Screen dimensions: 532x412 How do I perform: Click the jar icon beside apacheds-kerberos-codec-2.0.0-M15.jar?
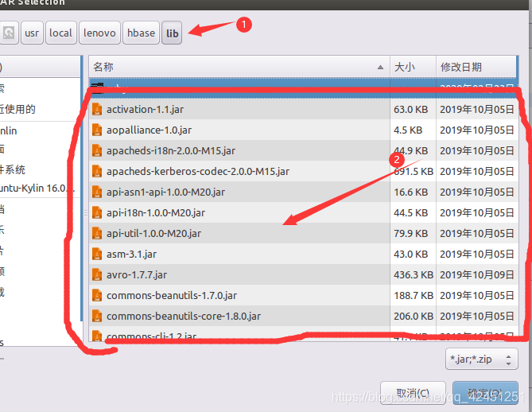tap(97, 171)
